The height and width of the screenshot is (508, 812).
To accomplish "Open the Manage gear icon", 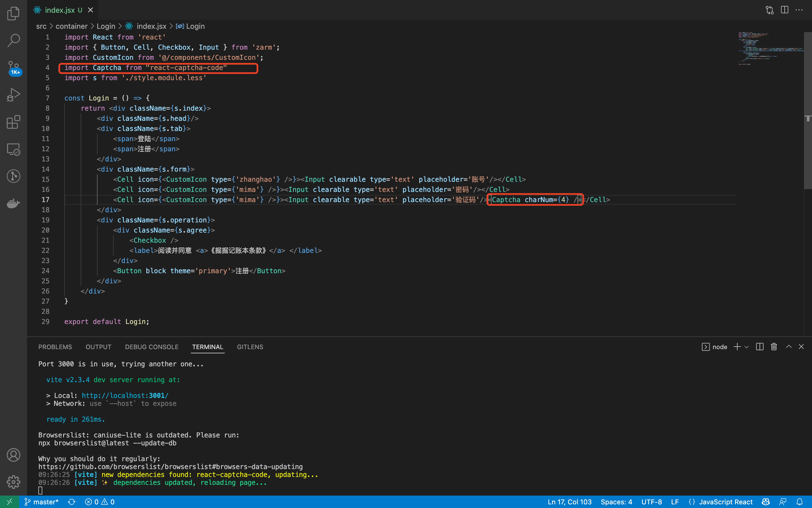I will pos(14,482).
